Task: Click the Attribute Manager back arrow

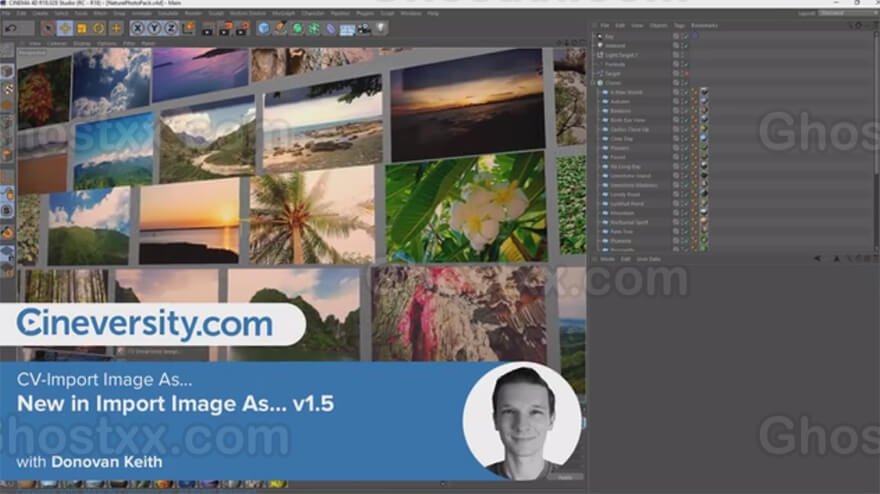Action: (817, 259)
